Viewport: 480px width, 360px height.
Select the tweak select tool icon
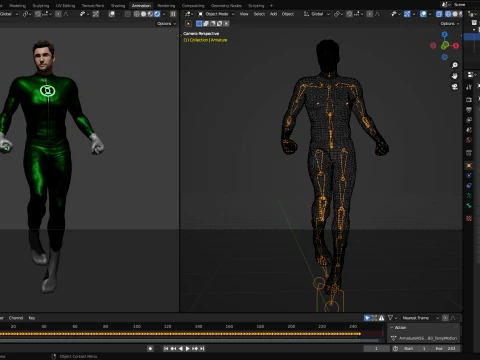pyautogui.click(x=188, y=24)
